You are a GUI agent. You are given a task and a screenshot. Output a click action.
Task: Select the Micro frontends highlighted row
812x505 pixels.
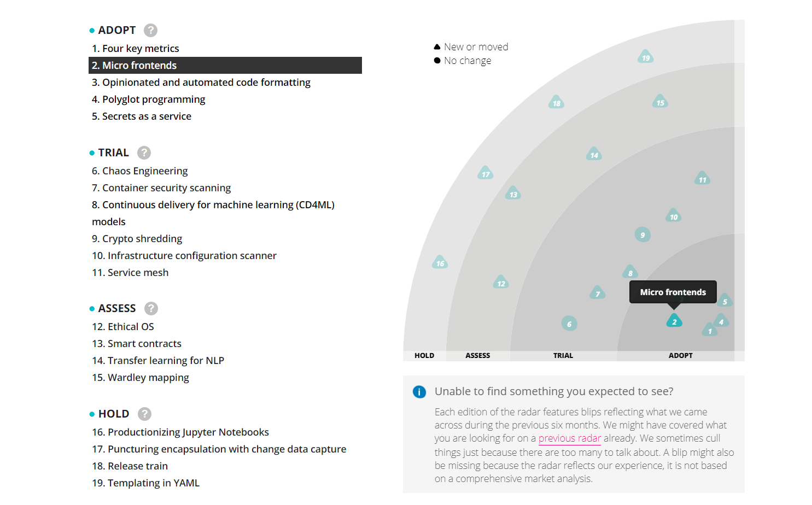(x=225, y=66)
